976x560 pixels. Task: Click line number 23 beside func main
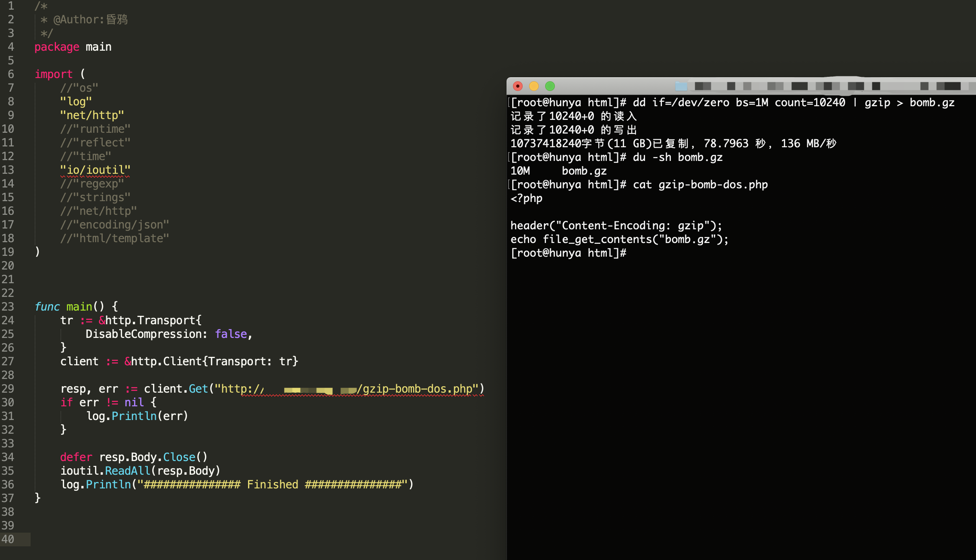click(x=8, y=307)
